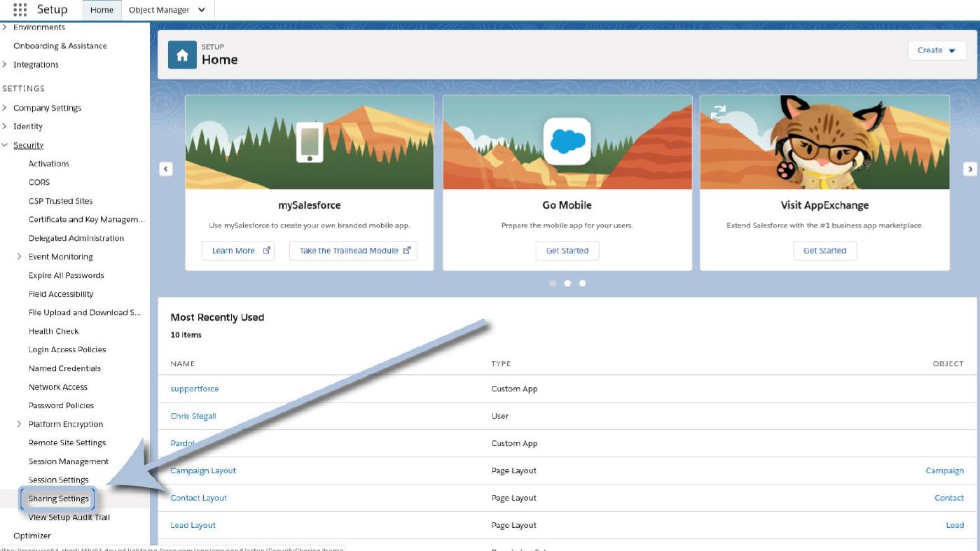This screenshot has height=551, width=980.
Task: Select the third carousel indicator dot
Action: click(x=582, y=284)
